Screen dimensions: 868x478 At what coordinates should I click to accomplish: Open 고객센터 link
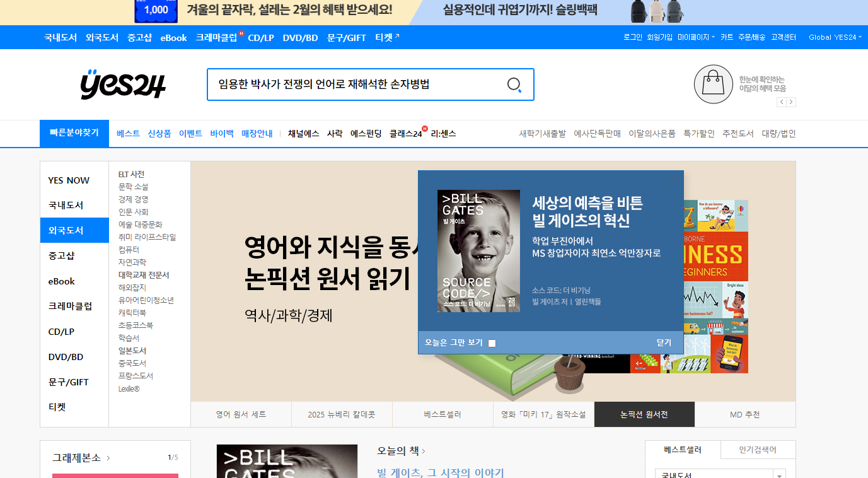click(784, 37)
